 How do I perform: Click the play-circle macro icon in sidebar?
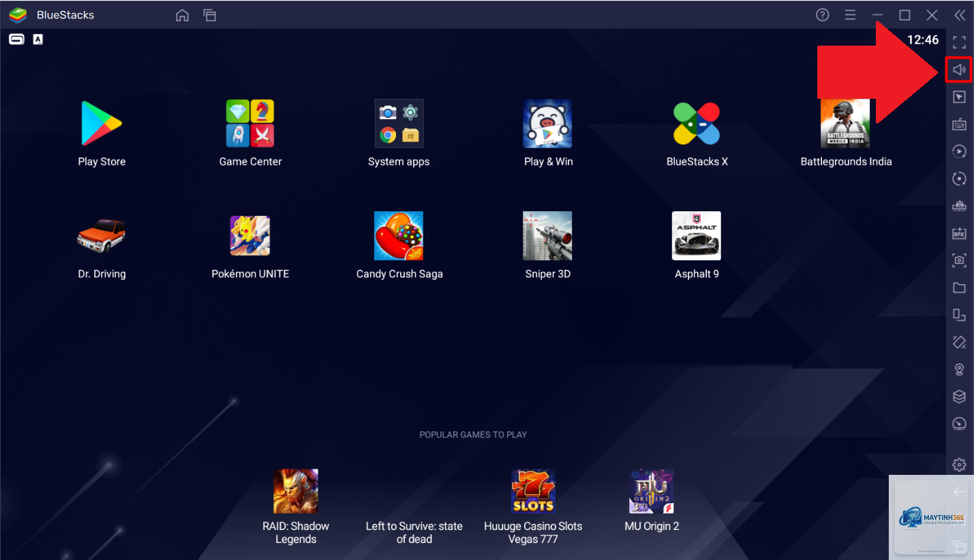(959, 151)
